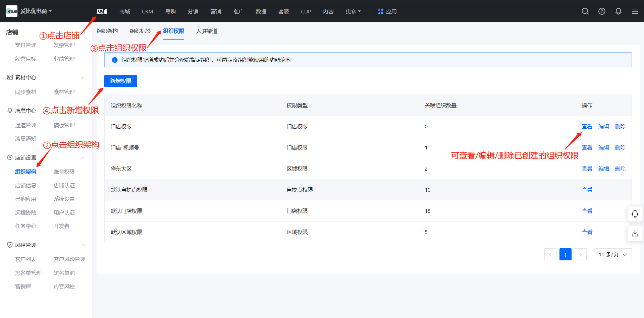The width and height of the screenshot is (644, 318).
Task: View the 门店权限 row with 查看
Action: [587, 126]
